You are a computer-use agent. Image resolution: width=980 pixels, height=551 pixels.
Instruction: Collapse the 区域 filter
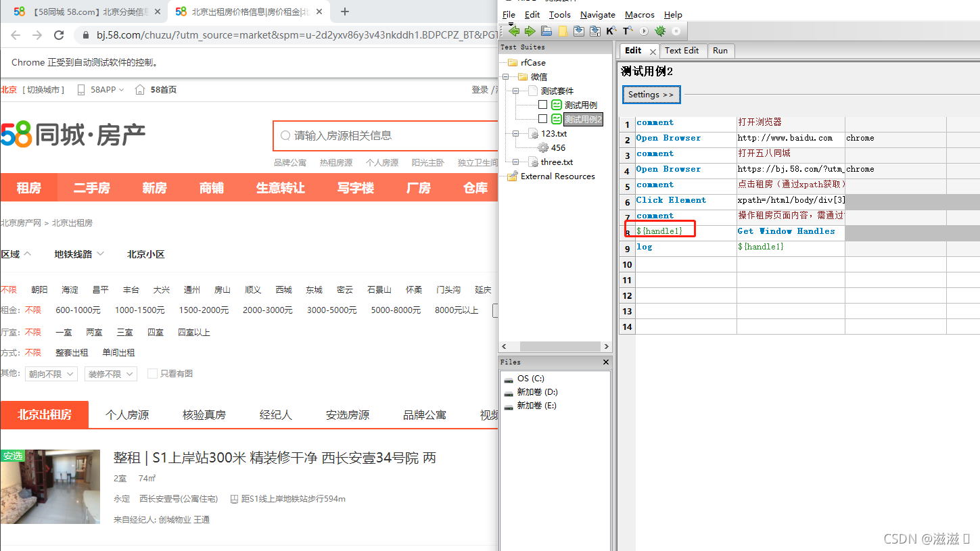pos(16,254)
